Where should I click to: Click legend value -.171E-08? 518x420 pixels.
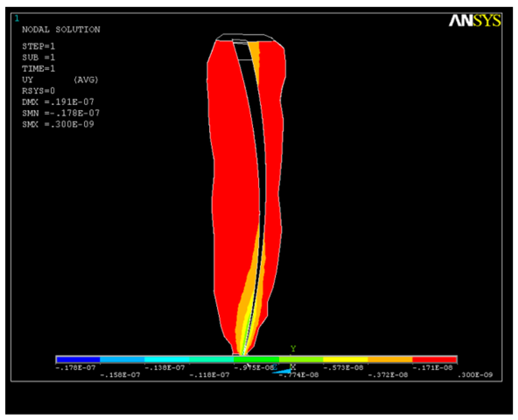coord(432,367)
